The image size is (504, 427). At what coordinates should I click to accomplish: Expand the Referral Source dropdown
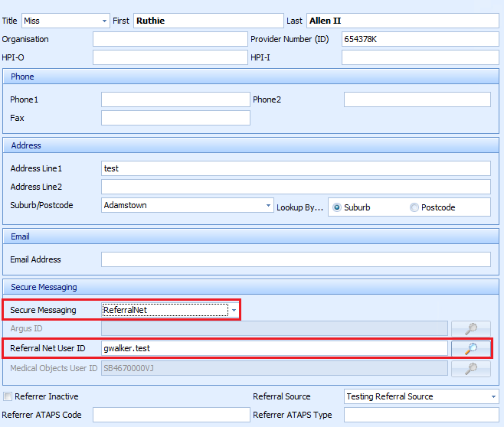point(493,396)
